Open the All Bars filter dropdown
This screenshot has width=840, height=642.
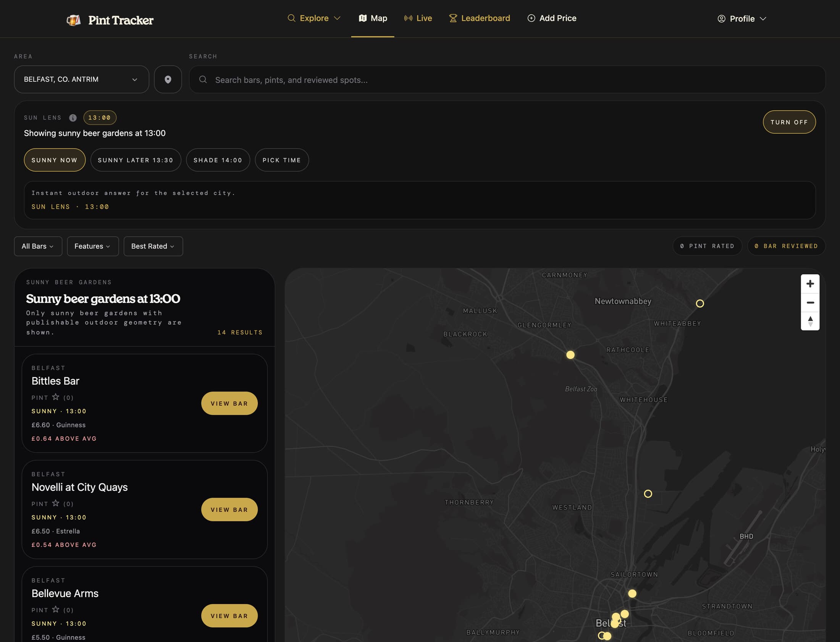(x=38, y=246)
